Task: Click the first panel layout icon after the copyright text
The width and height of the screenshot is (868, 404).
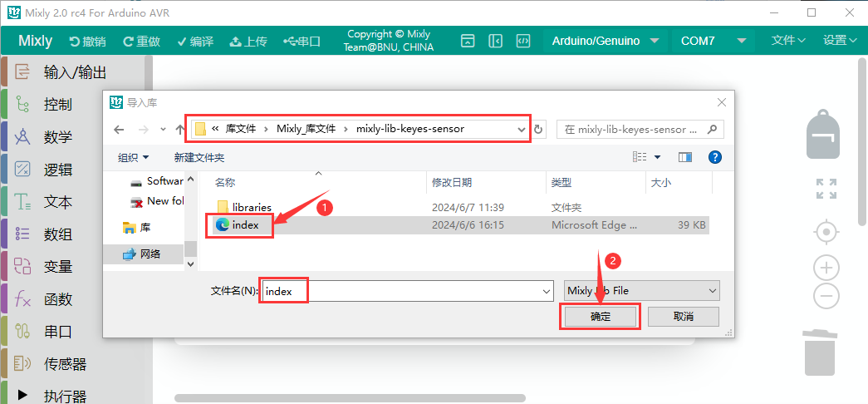Action: (468, 41)
